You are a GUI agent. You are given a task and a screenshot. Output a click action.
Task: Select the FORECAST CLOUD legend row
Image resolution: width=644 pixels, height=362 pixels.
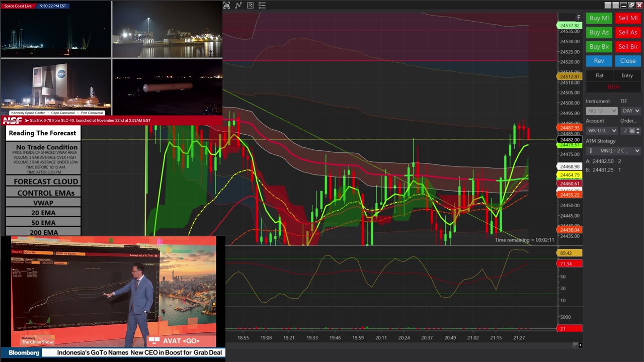[43, 182]
